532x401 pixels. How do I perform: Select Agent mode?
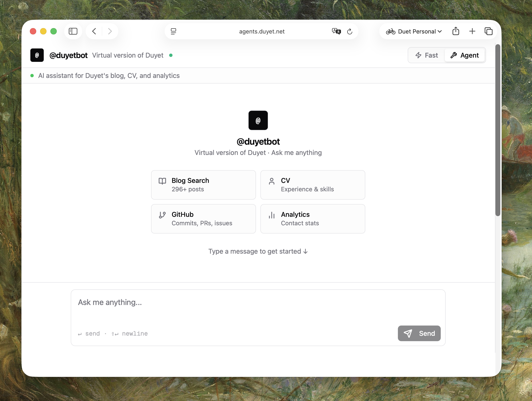pos(464,55)
